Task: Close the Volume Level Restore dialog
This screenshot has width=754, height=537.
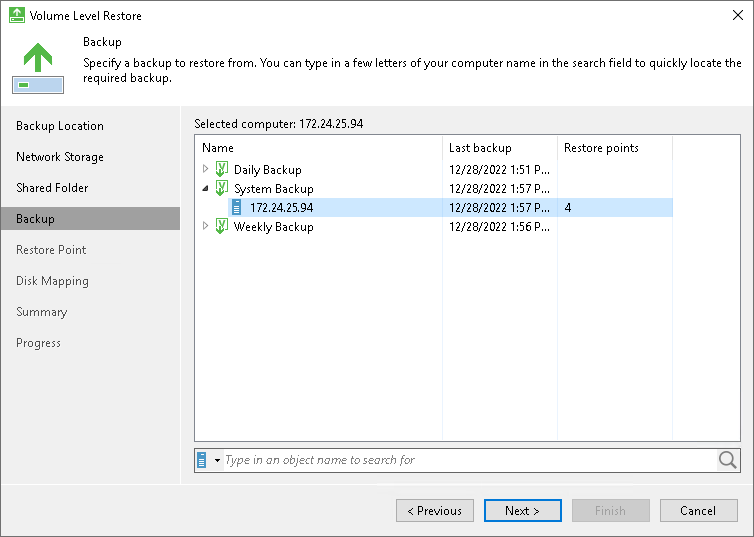Action: point(738,15)
